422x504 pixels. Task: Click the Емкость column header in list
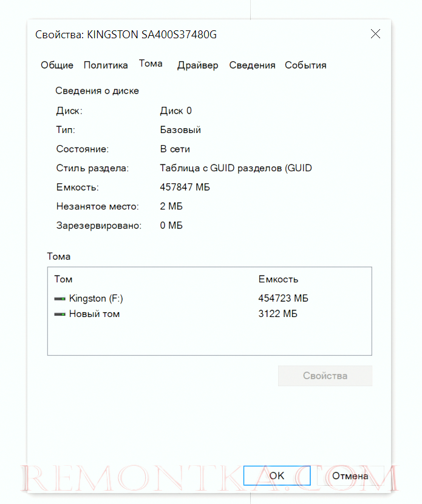click(x=278, y=279)
